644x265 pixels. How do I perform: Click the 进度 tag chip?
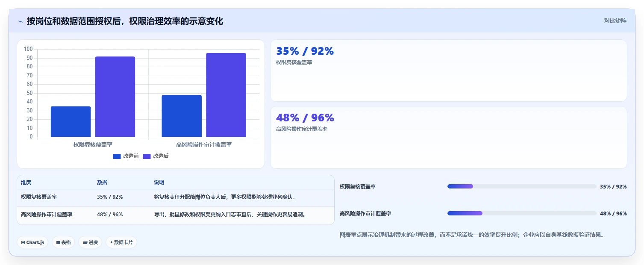tap(90, 242)
